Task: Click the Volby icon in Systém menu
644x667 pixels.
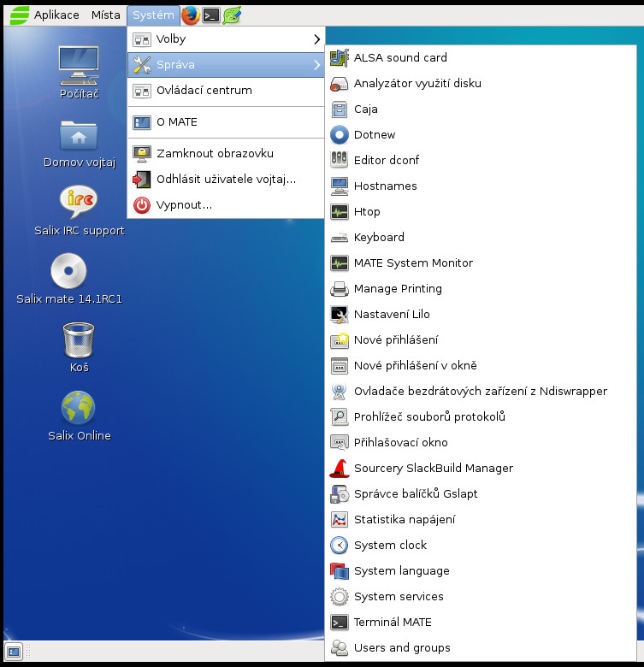Action: [142, 39]
